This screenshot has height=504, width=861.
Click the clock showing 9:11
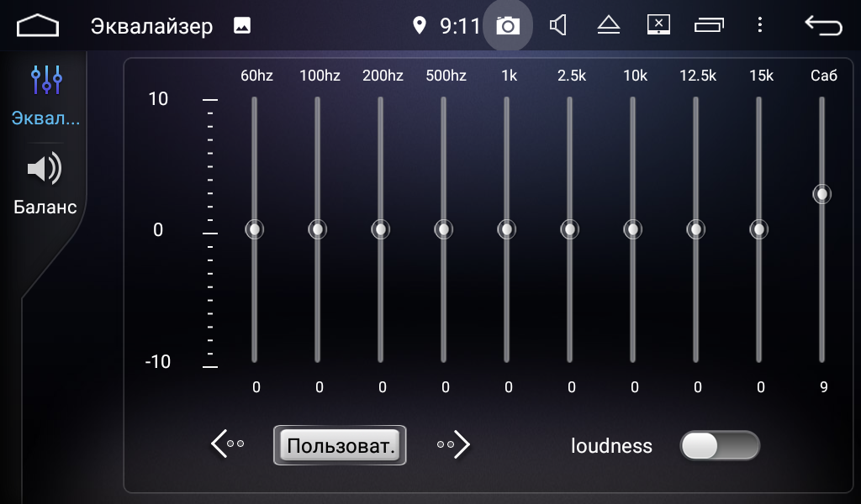(x=460, y=26)
